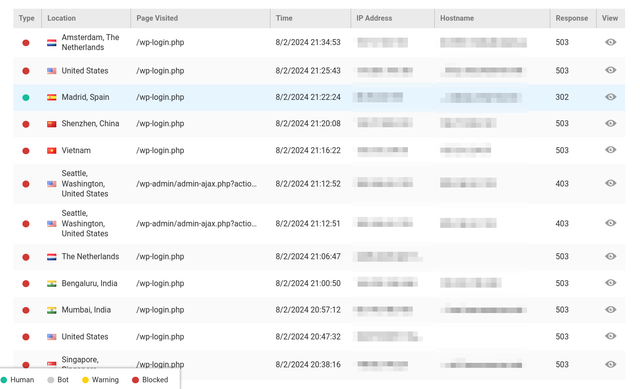This screenshot has width=640, height=389.
Task: Click red blocked dot on Mumbai row
Action: (x=26, y=310)
